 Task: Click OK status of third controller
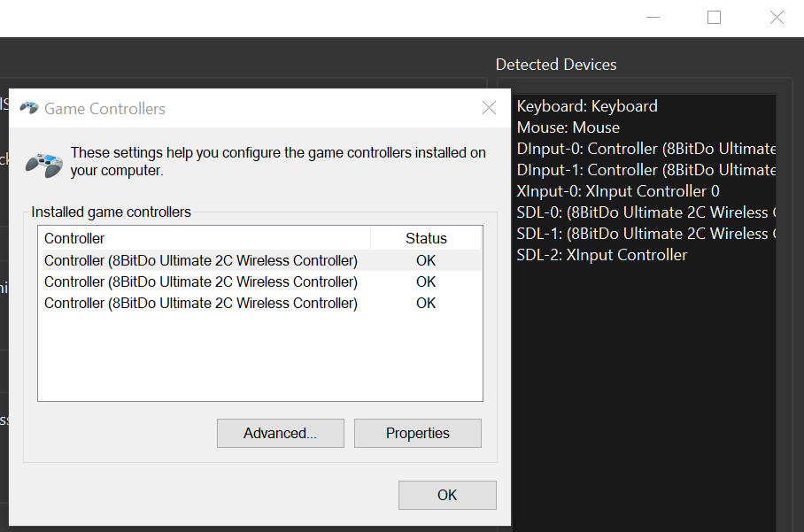(426, 303)
